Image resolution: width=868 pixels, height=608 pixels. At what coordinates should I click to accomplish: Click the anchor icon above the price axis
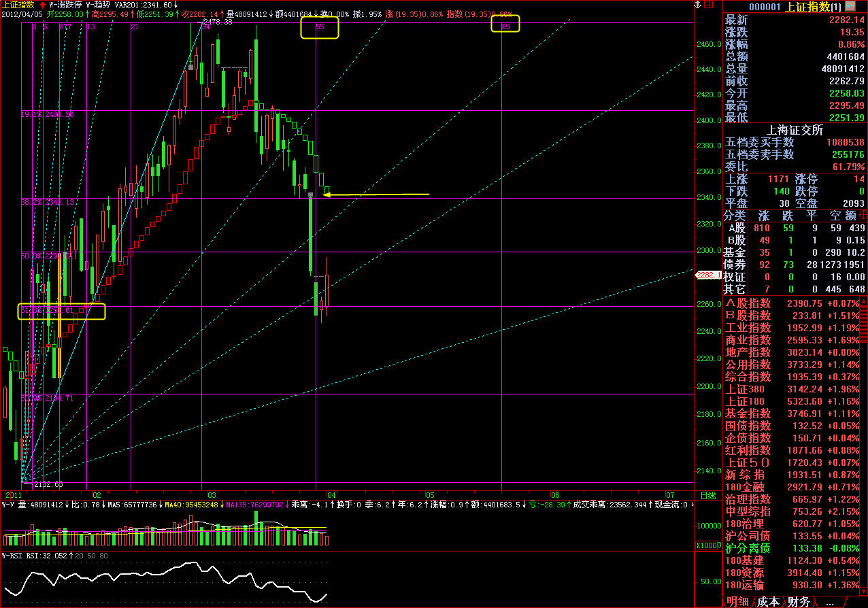698,5
